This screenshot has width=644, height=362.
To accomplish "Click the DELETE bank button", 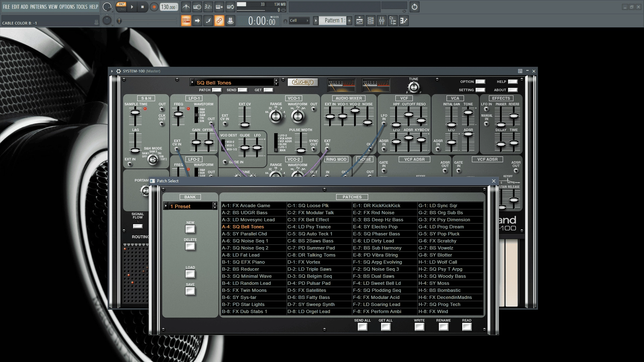I will [x=190, y=246].
